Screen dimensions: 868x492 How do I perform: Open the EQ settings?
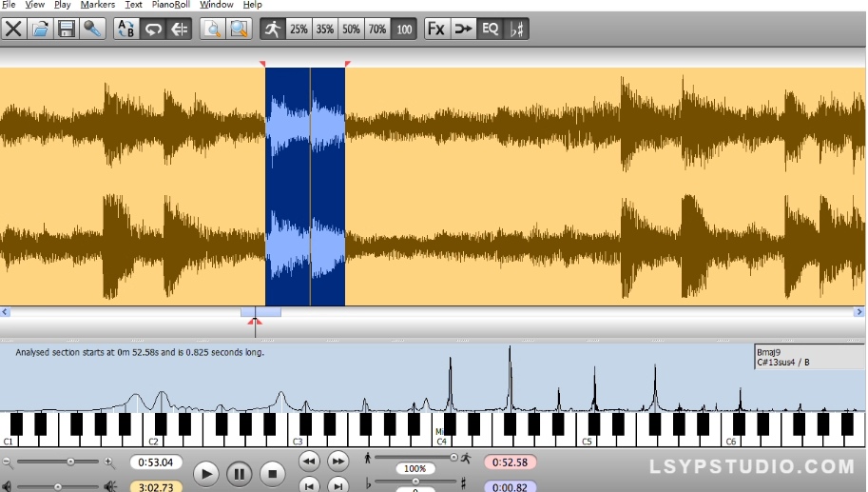click(490, 30)
